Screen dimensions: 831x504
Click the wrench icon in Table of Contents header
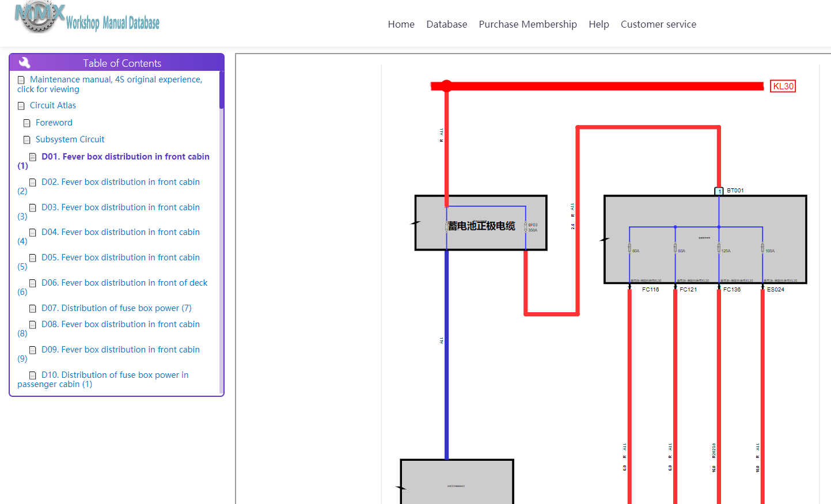coord(25,63)
